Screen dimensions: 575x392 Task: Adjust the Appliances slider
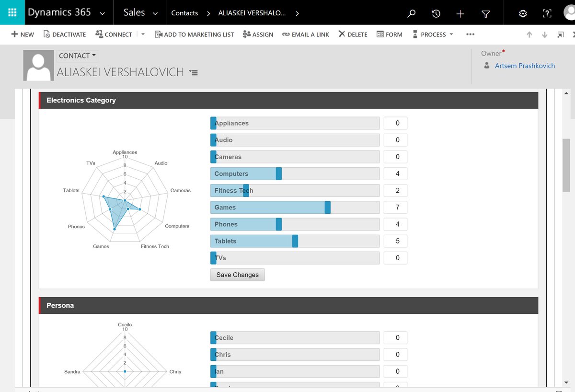point(295,123)
